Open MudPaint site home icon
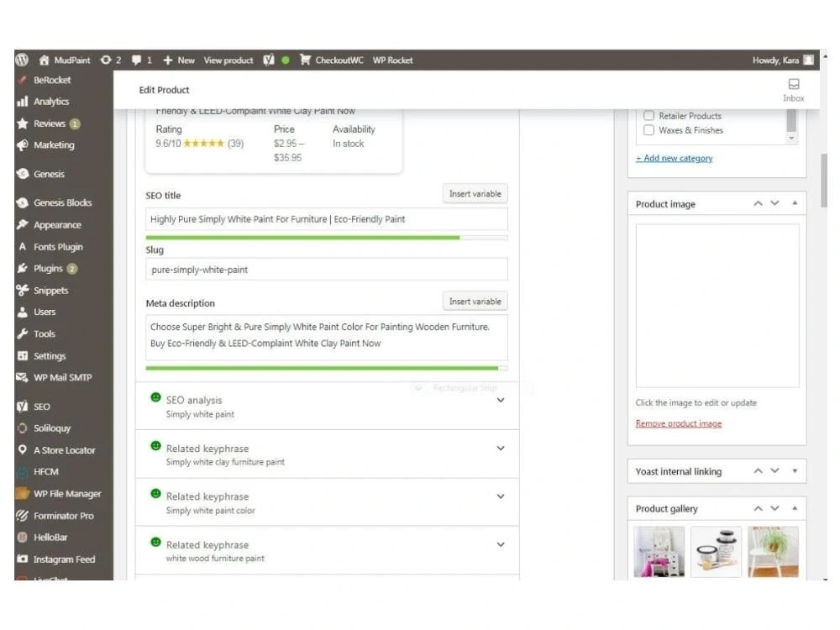 click(45, 60)
